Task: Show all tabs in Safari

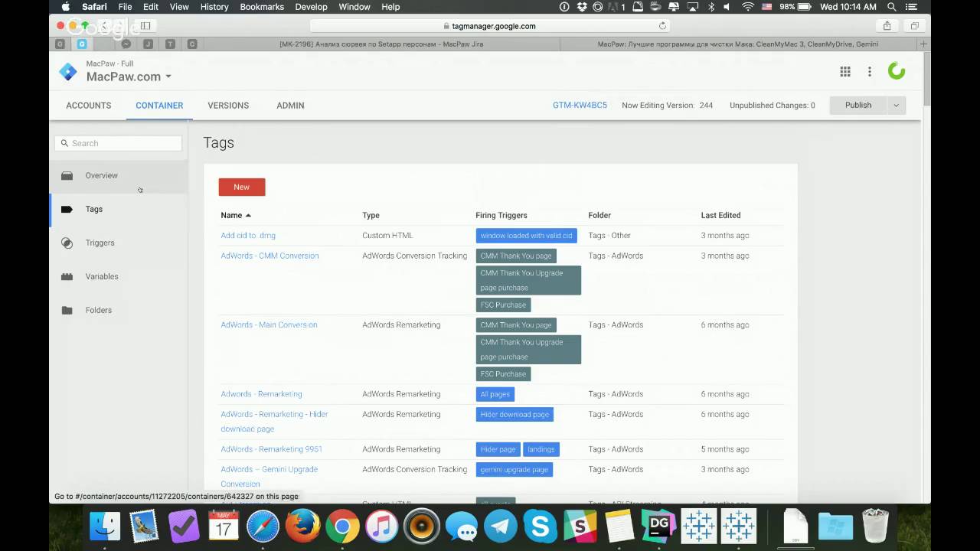Action: click(x=914, y=25)
